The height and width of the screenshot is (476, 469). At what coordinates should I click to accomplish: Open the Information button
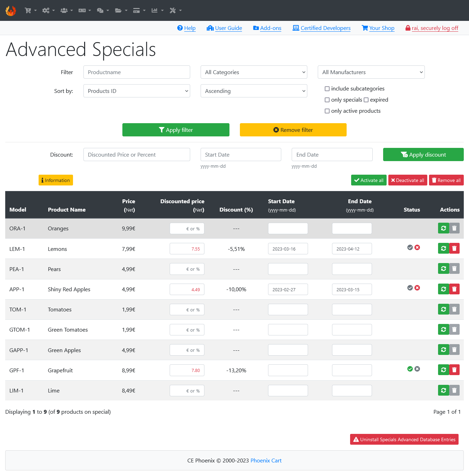[56, 180]
